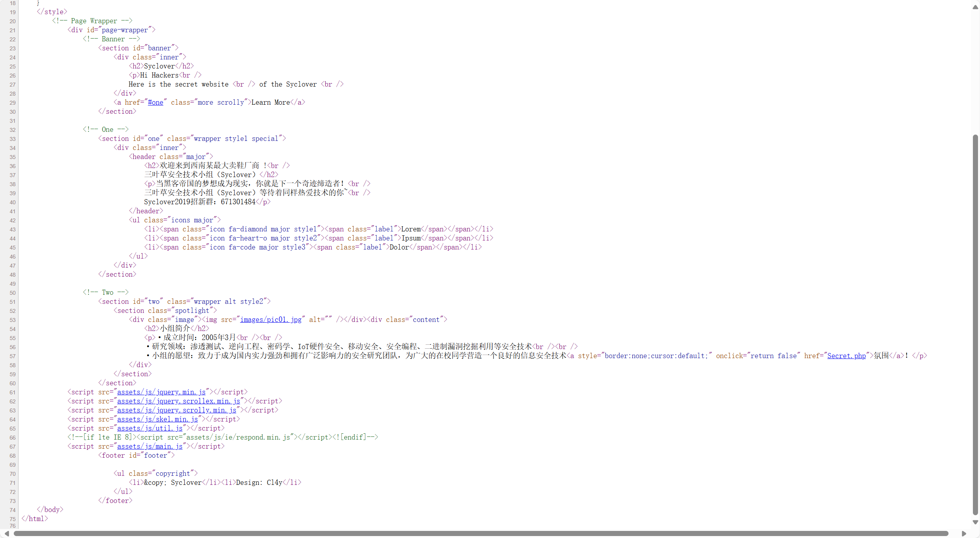Click the vertical scrollbar up arrow
Viewport: 980px width, 538px height.
(975, 7)
